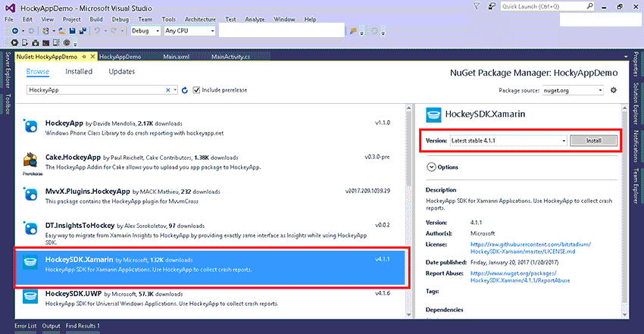
Task: Expand the Options section
Action: pyautogui.click(x=431, y=167)
